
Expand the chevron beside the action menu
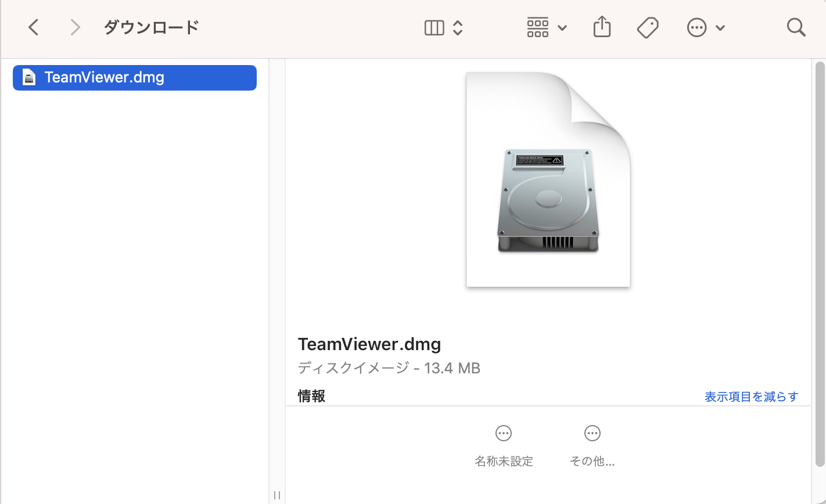tap(720, 28)
